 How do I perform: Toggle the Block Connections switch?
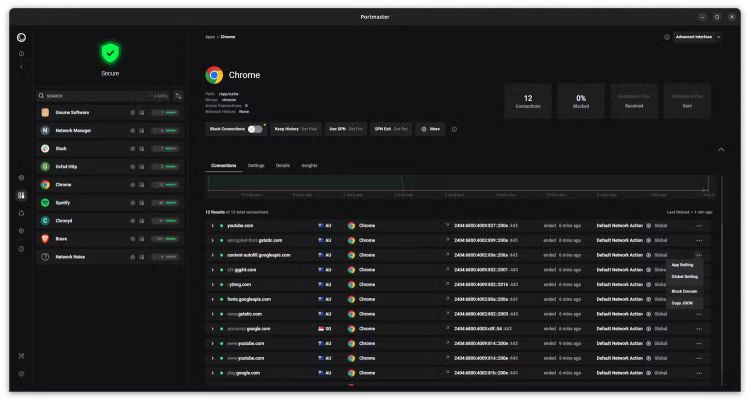click(x=255, y=129)
